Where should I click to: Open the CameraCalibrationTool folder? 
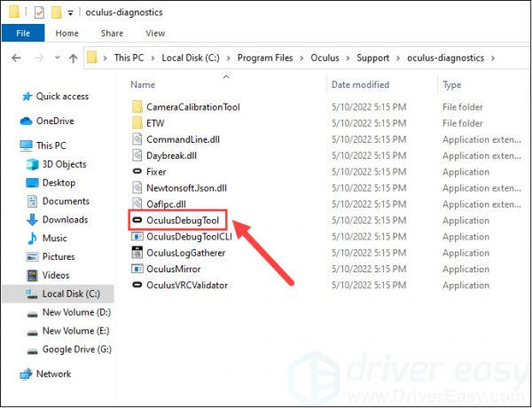pos(192,107)
